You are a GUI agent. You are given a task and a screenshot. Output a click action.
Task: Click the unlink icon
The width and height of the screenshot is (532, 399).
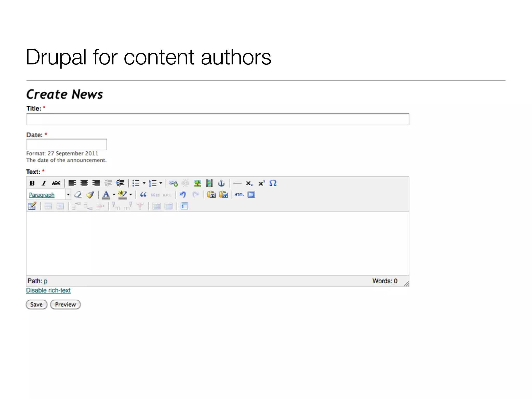[185, 183]
